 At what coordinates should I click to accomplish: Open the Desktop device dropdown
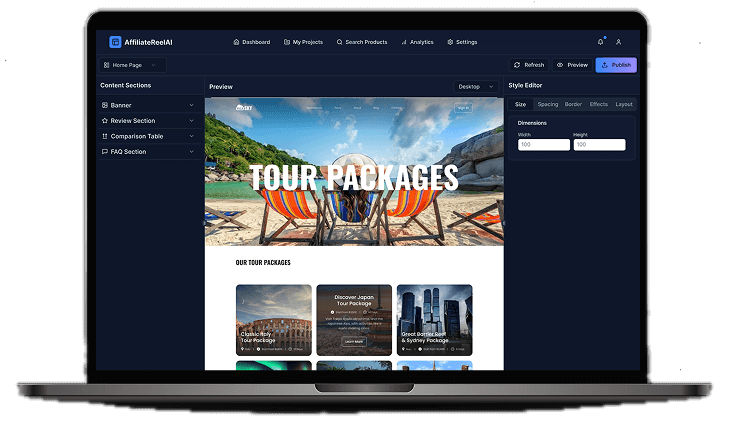coord(475,87)
